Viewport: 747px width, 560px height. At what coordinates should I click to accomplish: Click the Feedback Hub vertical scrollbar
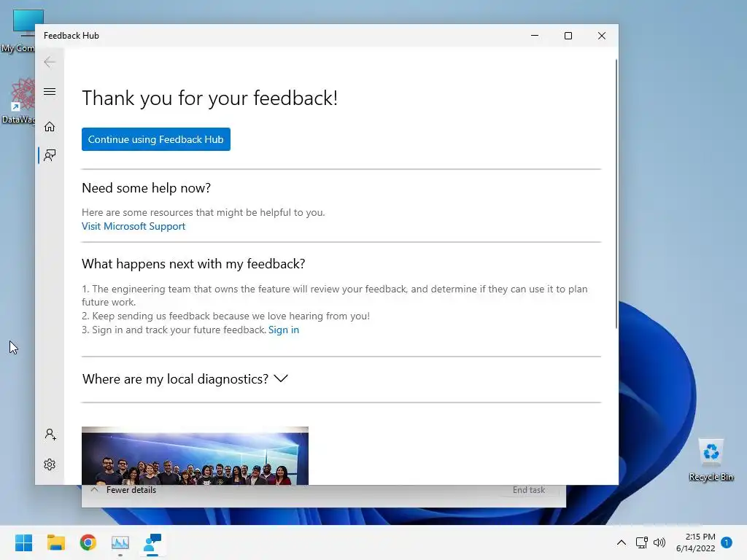click(x=616, y=194)
